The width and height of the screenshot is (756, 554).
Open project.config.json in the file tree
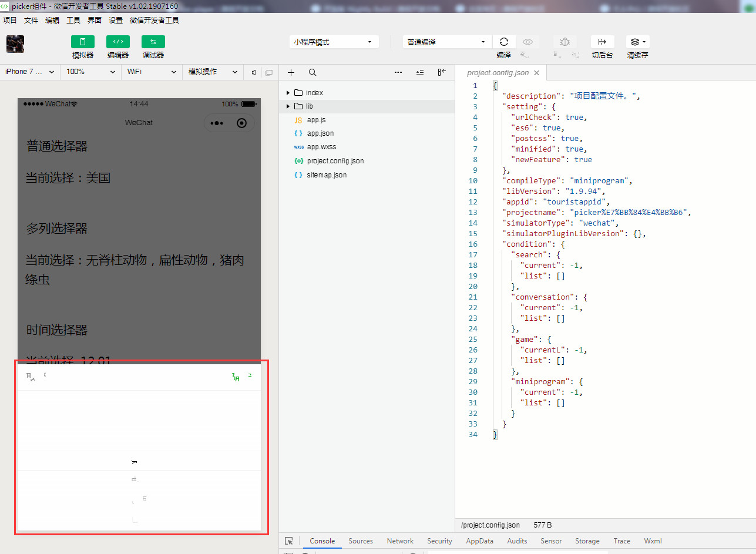point(335,161)
